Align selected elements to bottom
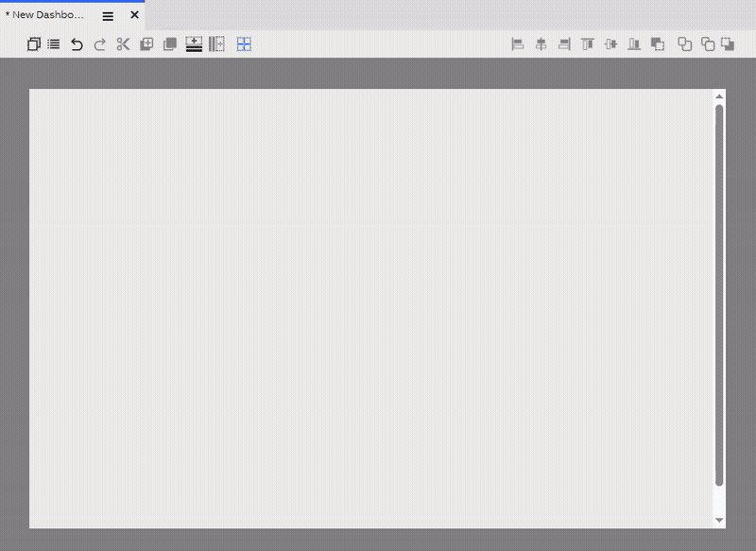The height and width of the screenshot is (551, 756). coord(634,43)
